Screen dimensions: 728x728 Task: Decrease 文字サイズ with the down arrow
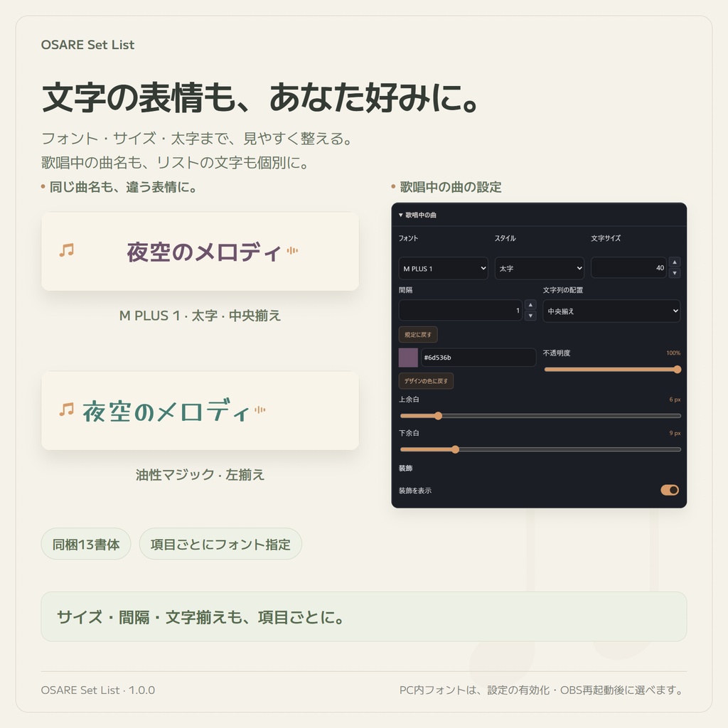click(x=675, y=273)
